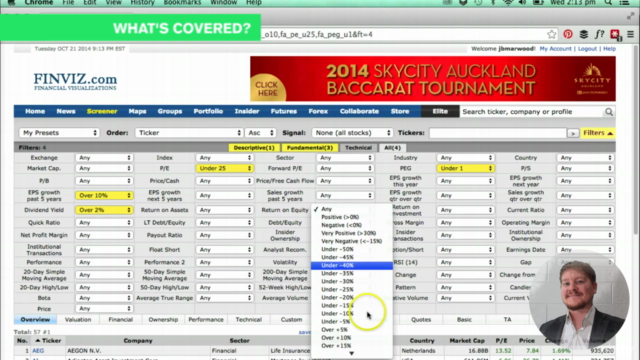Open the Valuation view tab
The image size is (640, 360).
78,320
